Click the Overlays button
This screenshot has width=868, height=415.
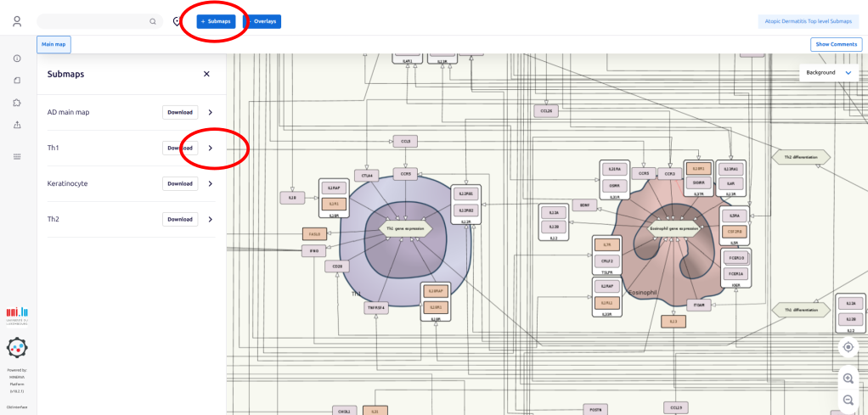263,21
